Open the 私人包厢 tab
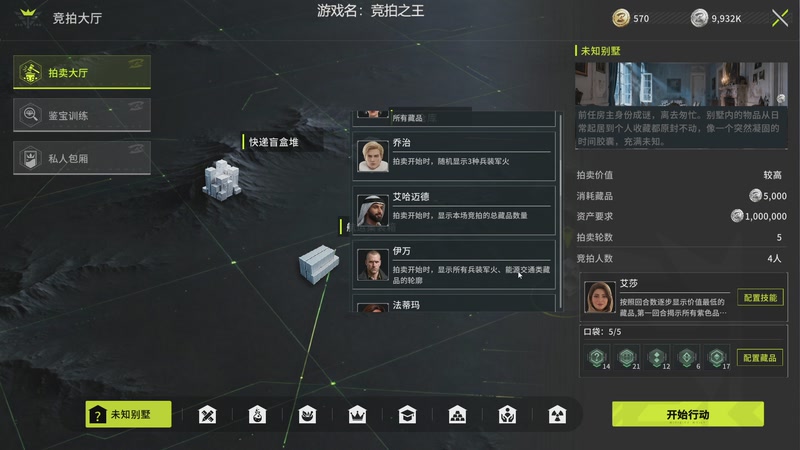 [82, 158]
